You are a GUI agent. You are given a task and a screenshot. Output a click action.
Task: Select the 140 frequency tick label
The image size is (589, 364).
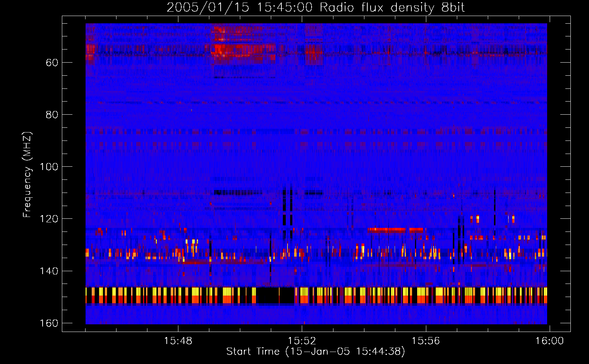pyautogui.click(x=49, y=271)
